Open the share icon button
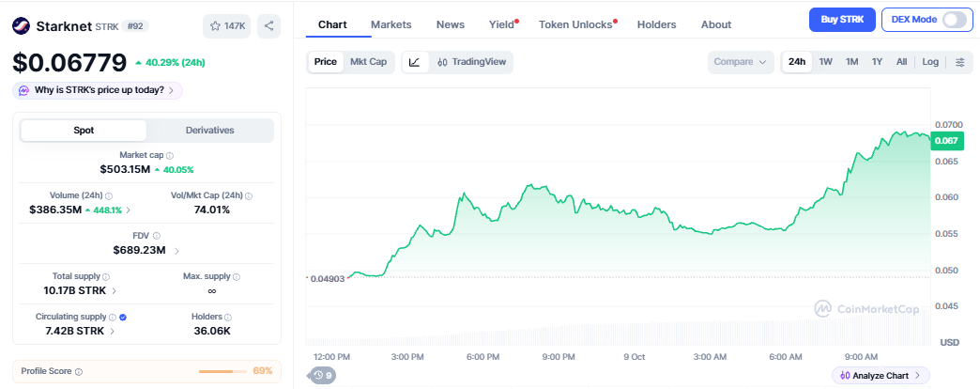Viewport: 980px width, 389px height. (x=268, y=26)
